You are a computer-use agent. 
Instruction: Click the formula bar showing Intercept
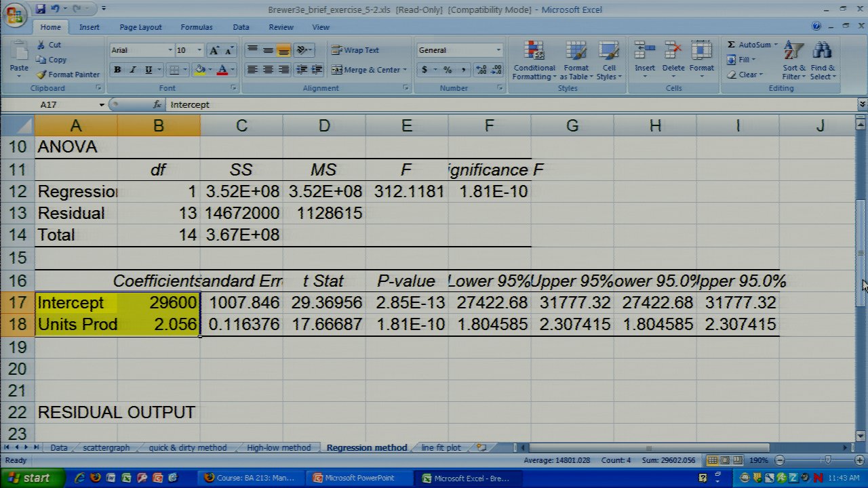click(475, 105)
